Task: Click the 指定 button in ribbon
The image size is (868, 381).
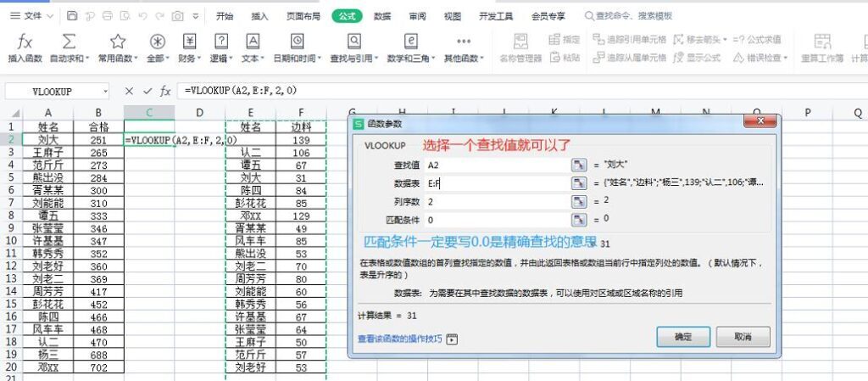Action: (564, 39)
